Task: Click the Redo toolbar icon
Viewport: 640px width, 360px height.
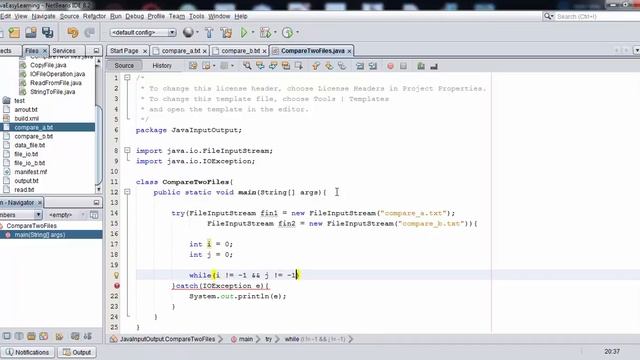Action: [89, 32]
